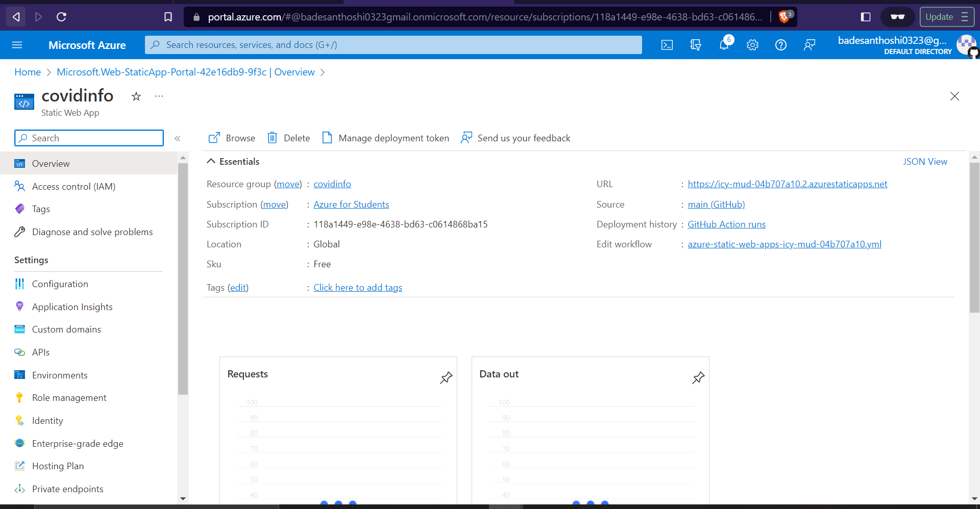Open the help and support icon
Viewport: 980px width, 509px height.
pyautogui.click(x=780, y=45)
